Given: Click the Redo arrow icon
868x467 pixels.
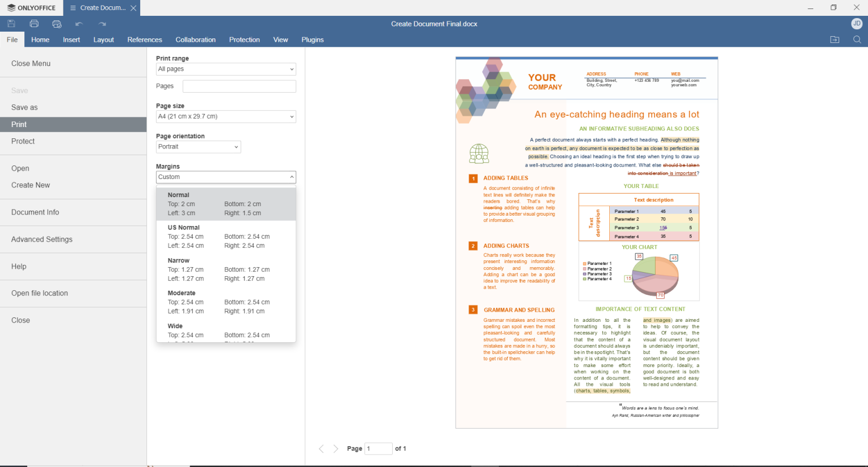Looking at the screenshot, I should pos(101,24).
